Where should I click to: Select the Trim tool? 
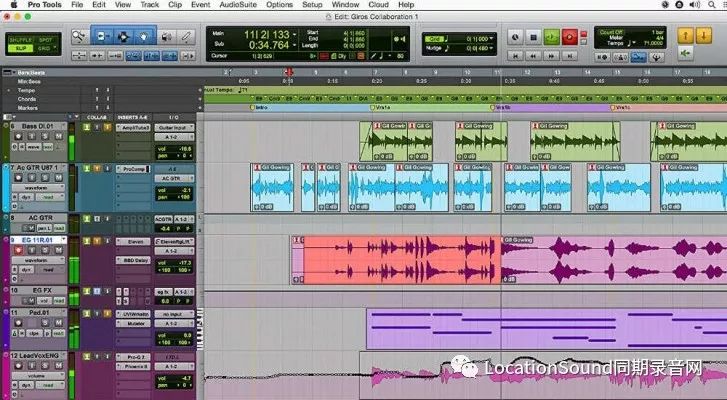102,36
